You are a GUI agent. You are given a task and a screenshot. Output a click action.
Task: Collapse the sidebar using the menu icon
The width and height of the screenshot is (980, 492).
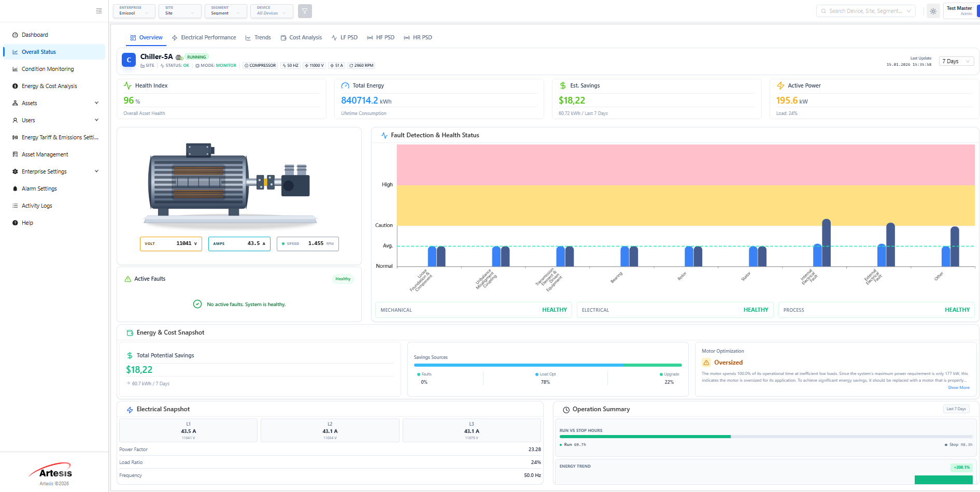(99, 11)
